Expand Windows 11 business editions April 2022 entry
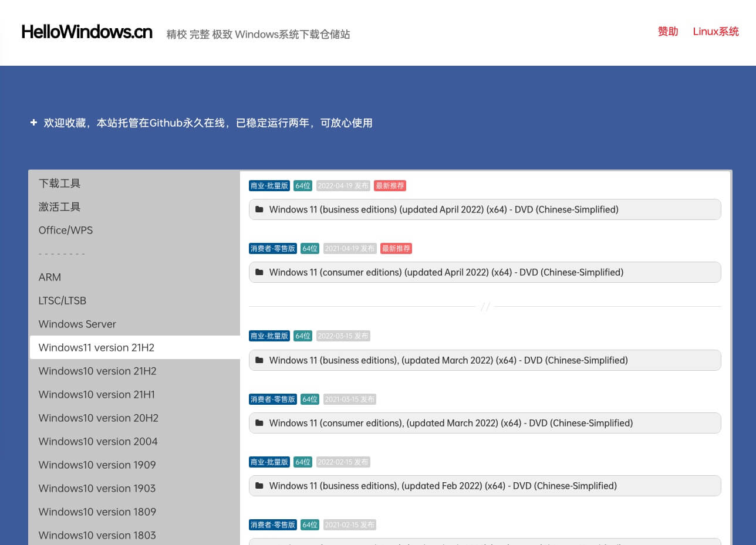The image size is (756, 545). 485,209
